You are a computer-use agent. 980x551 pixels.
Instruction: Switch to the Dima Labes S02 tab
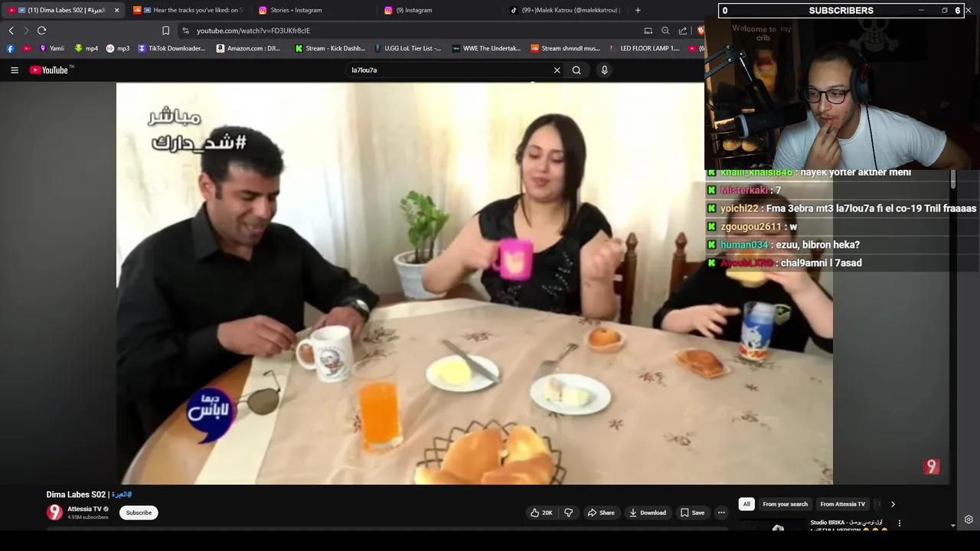63,10
